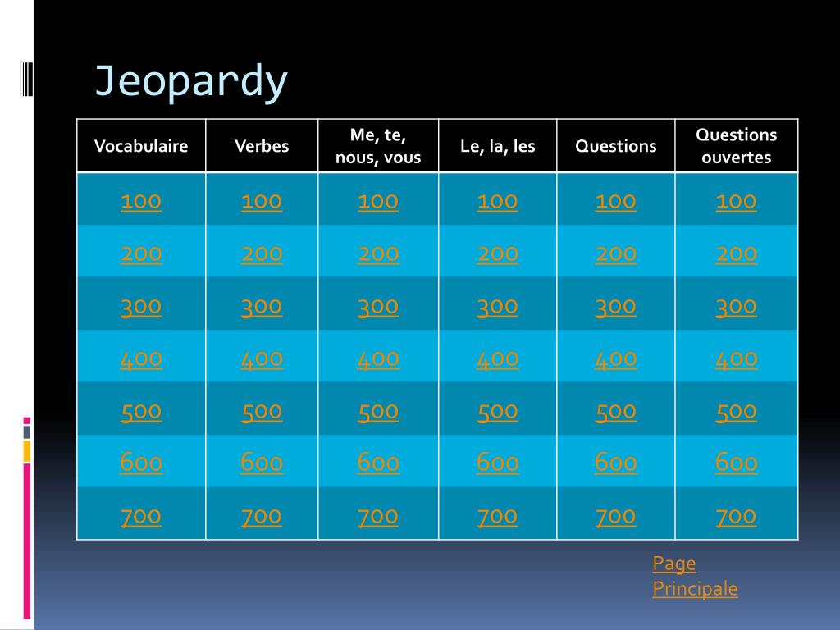Image resolution: width=840 pixels, height=630 pixels.
Task: Select the 400 link in Verbes column
Action: coord(262,359)
